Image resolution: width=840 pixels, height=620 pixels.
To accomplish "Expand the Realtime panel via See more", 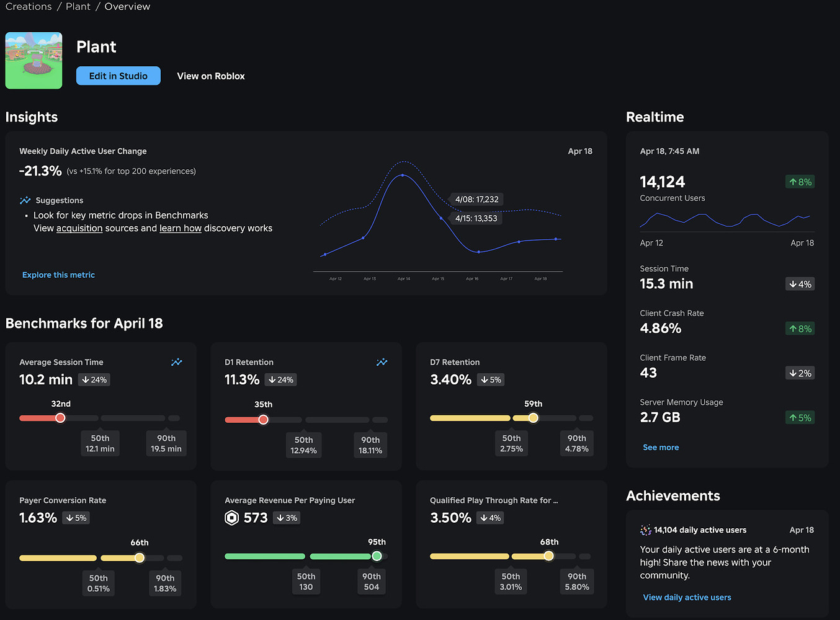I will 661,447.
